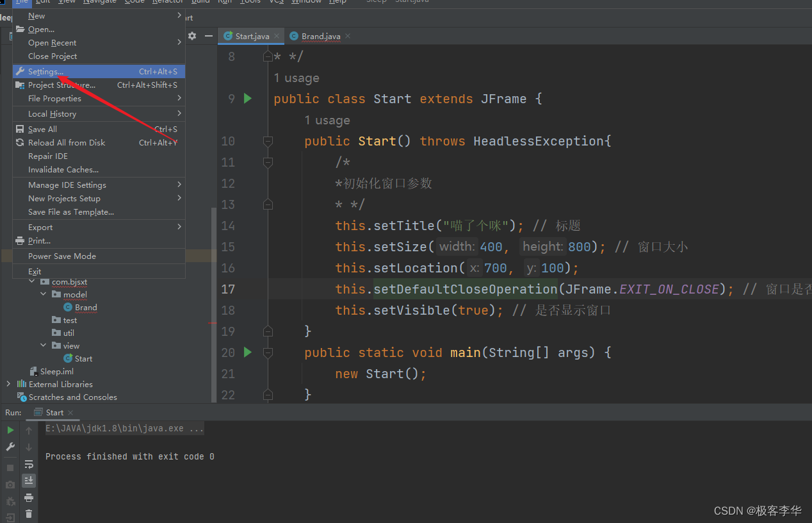The image size is (812, 523).
Task: Collapse code fold marker at line 10
Action: (268, 141)
